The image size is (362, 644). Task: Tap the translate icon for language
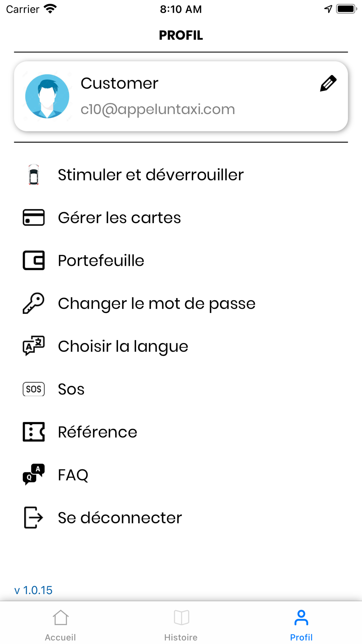pos(34,346)
